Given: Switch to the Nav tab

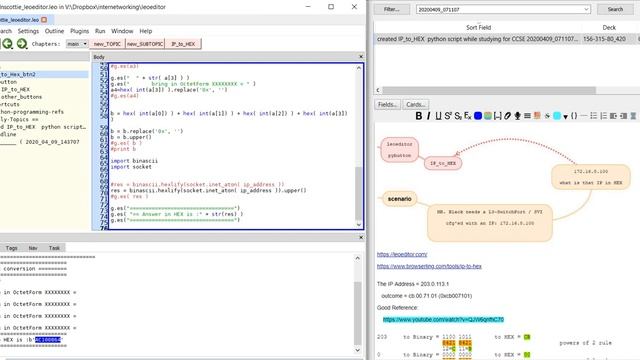Looking at the screenshot, I should tap(33, 248).
